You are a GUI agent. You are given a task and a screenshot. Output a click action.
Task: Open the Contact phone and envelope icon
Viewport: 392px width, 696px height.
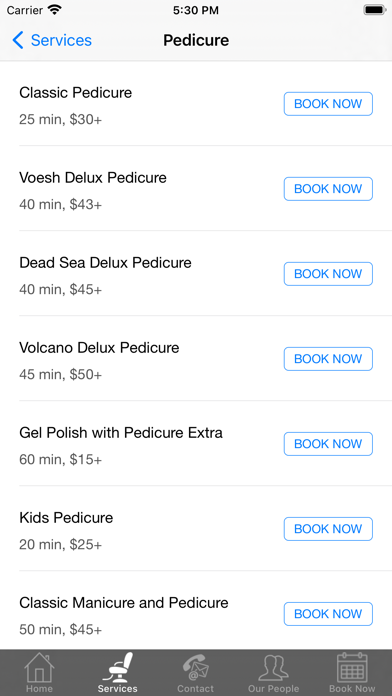tap(195, 667)
